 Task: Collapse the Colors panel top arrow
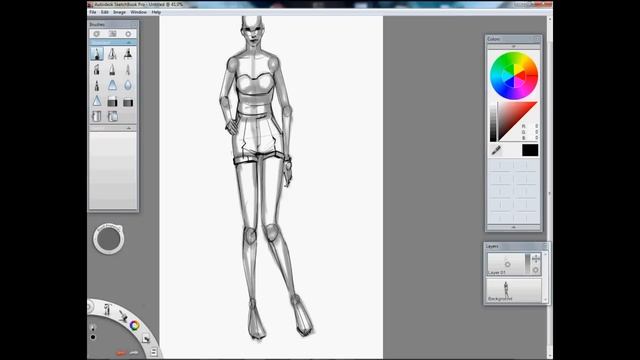point(513,46)
